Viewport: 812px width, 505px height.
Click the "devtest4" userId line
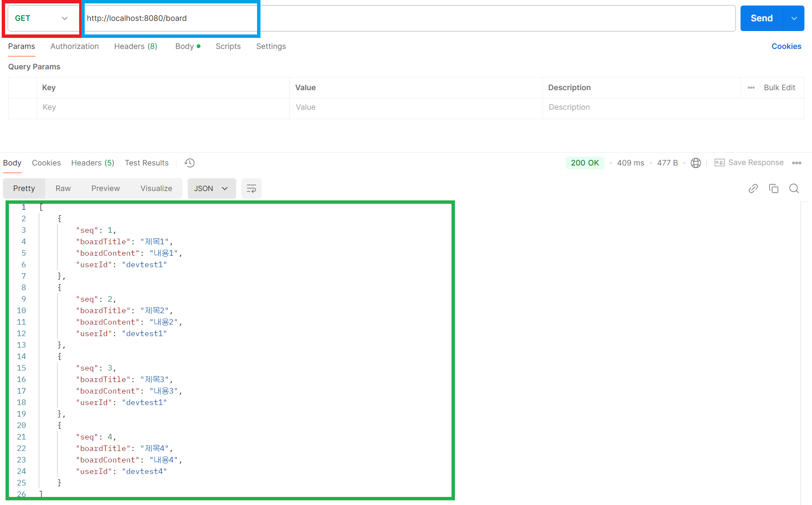pos(121,471)
